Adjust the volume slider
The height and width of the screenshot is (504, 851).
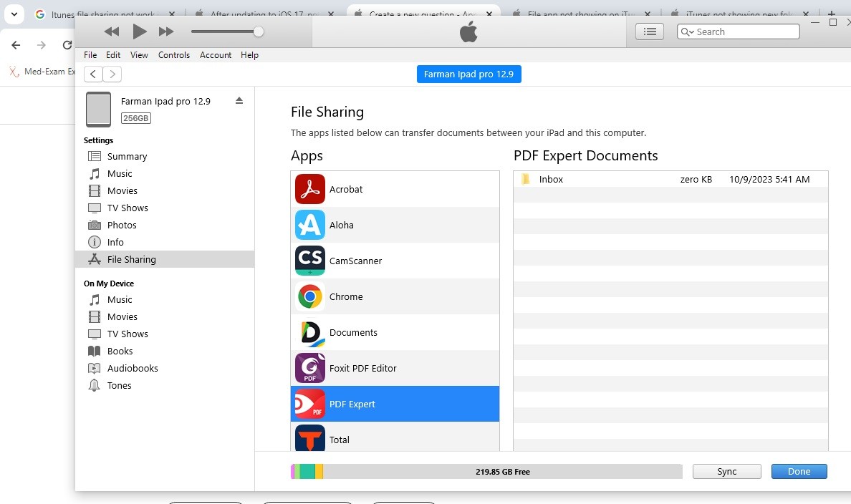(258, 31)
